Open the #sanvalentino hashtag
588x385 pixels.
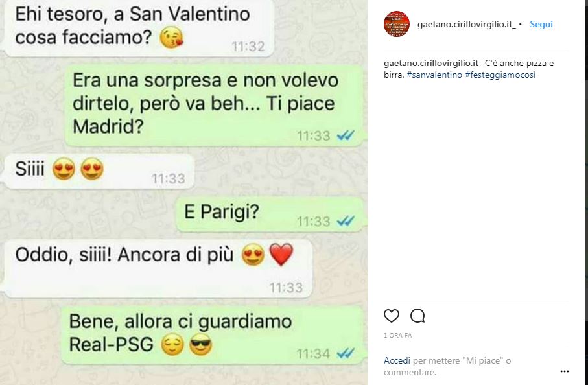coord(434,75)
